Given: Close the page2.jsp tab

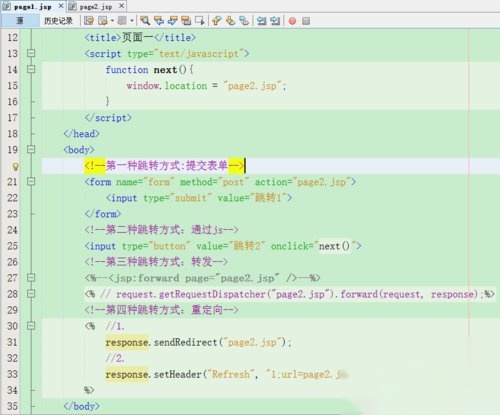Looking at the screenshot, I should 122,6.
